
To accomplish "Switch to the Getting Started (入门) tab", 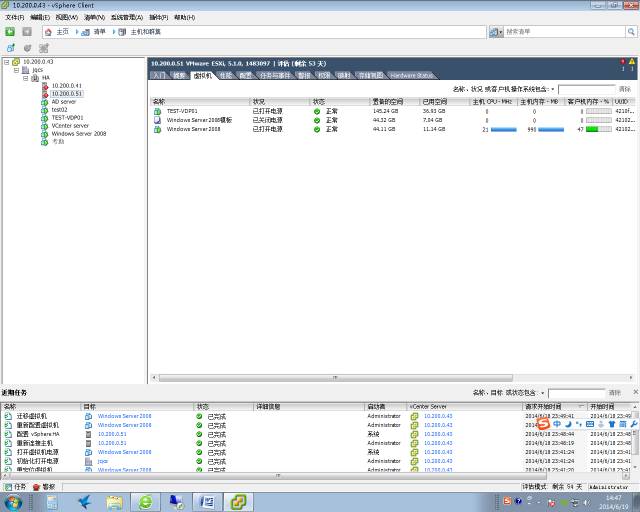I will (160, 76).
